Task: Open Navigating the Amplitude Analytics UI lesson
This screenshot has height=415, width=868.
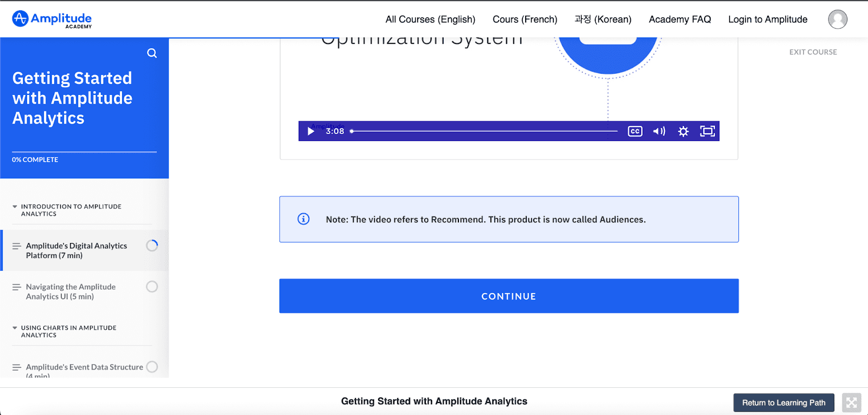Action: point(85,292)
